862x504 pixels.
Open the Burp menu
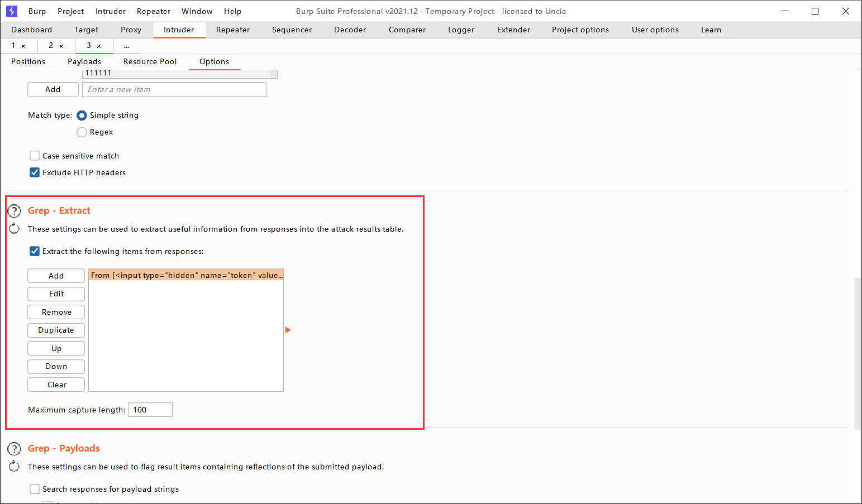(x=37, y=11)
